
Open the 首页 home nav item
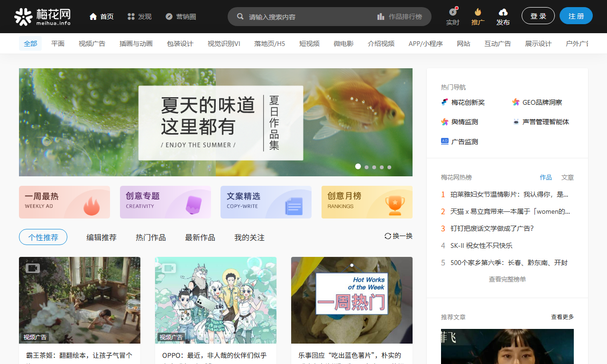pyautogui.click(x=101, y=17)
